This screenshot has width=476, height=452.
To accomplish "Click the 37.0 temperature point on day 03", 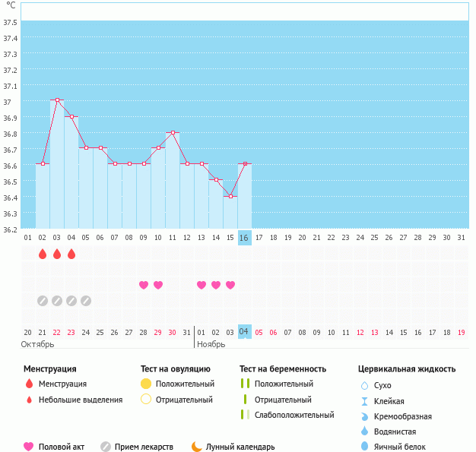I will point(57,100).
